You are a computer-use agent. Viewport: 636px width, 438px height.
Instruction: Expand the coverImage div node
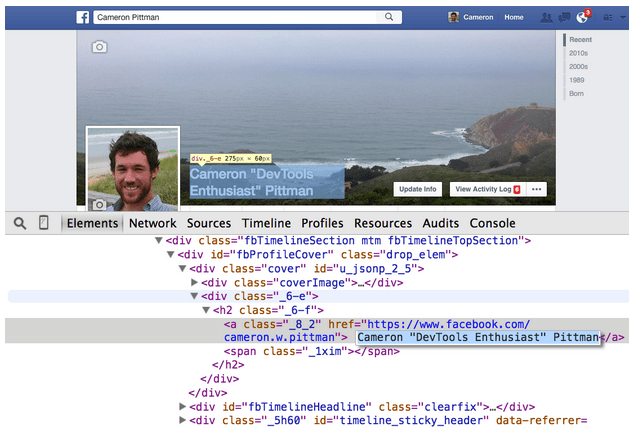[x=194, y=282]
